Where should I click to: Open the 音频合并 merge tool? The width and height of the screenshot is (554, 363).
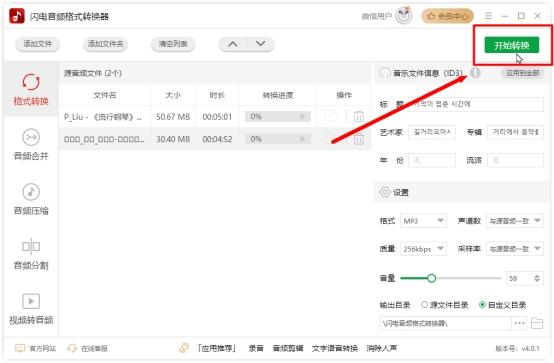(x=31, y=137)
